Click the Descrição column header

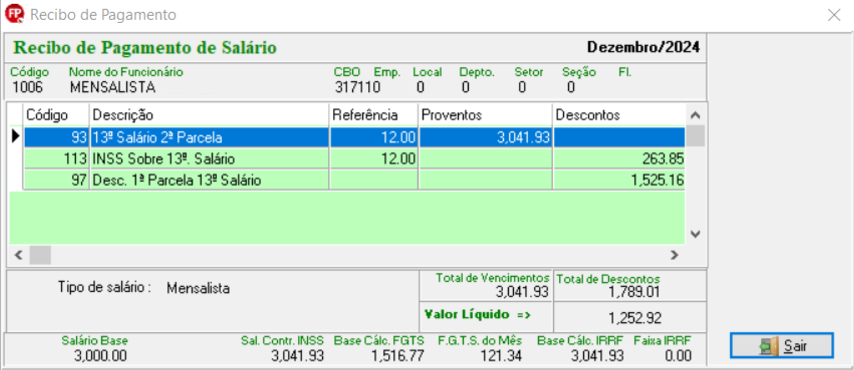pyautogui.click(x=209, y=115)
